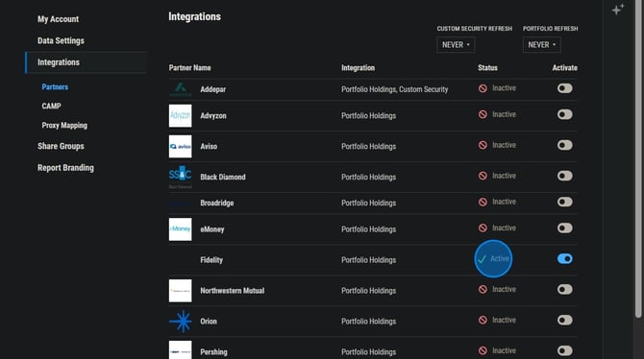Click the sparkle AI assistant icon
This screenshot has width=644, height=359.
click(x=618, y=10)
